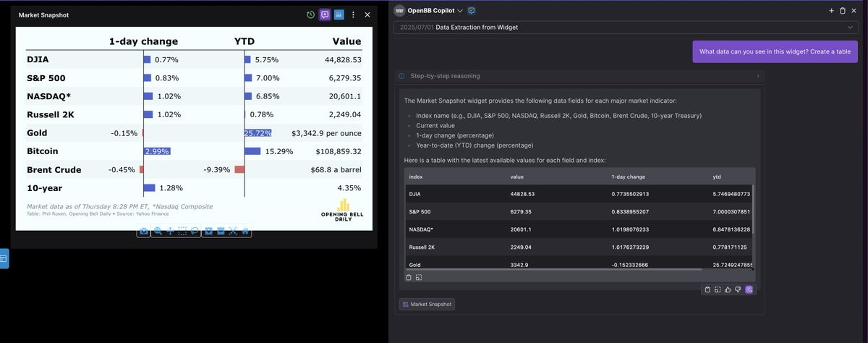868x343 pixels.
Task: Delete the chat with trash icon
Action: click(843, 11)
